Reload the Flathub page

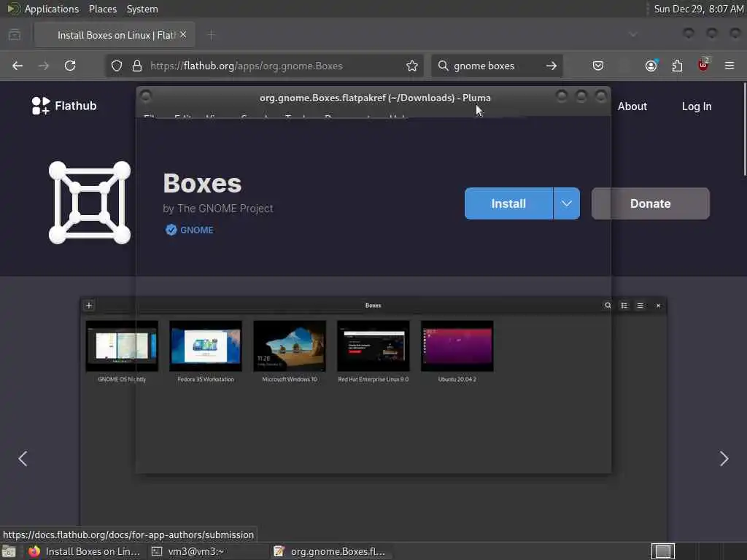(x=70, y=66)
